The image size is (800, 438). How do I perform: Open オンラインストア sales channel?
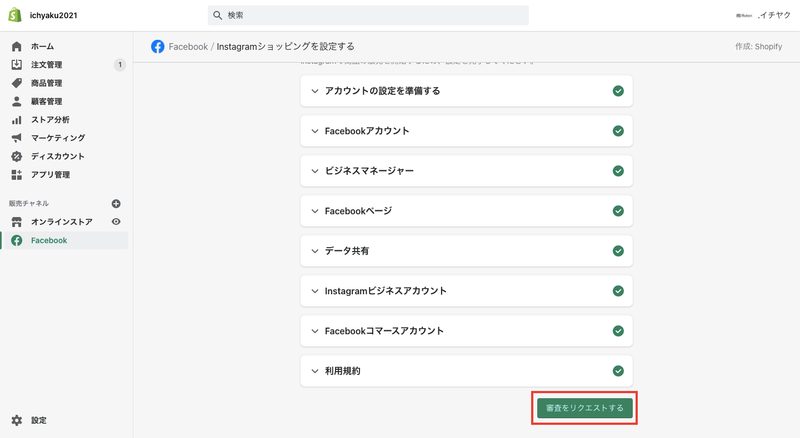(x=62, y=222)
